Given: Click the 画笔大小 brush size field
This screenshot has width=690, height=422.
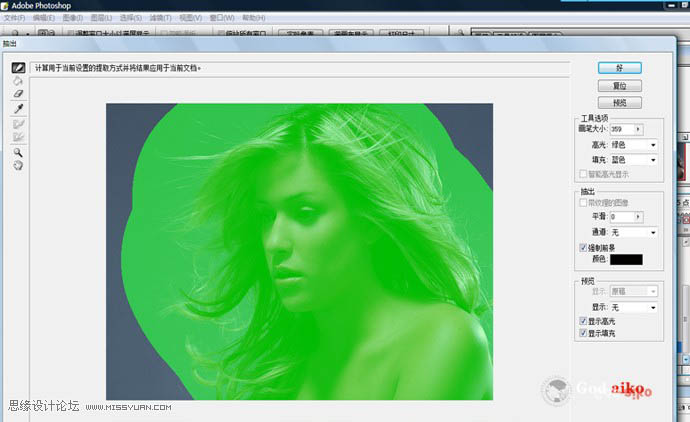Looking at the screenshot, I should click(x=620, y=129).
